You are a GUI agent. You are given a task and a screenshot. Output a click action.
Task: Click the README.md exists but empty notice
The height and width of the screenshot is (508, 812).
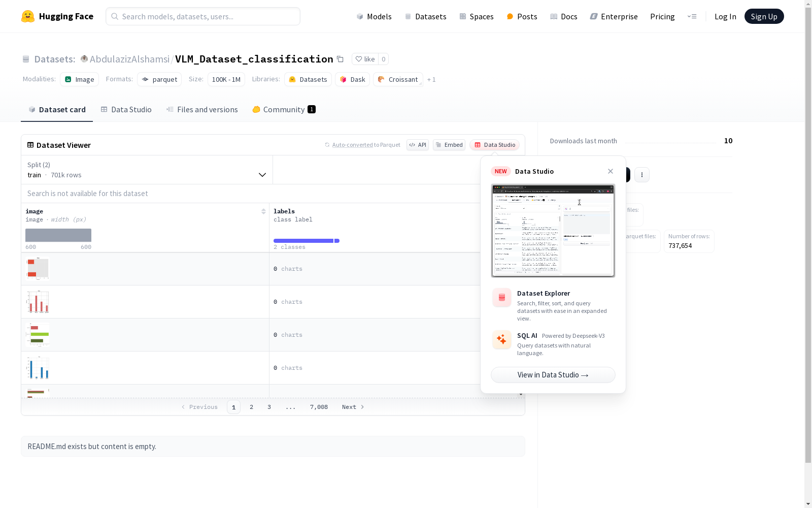(273, 446)
